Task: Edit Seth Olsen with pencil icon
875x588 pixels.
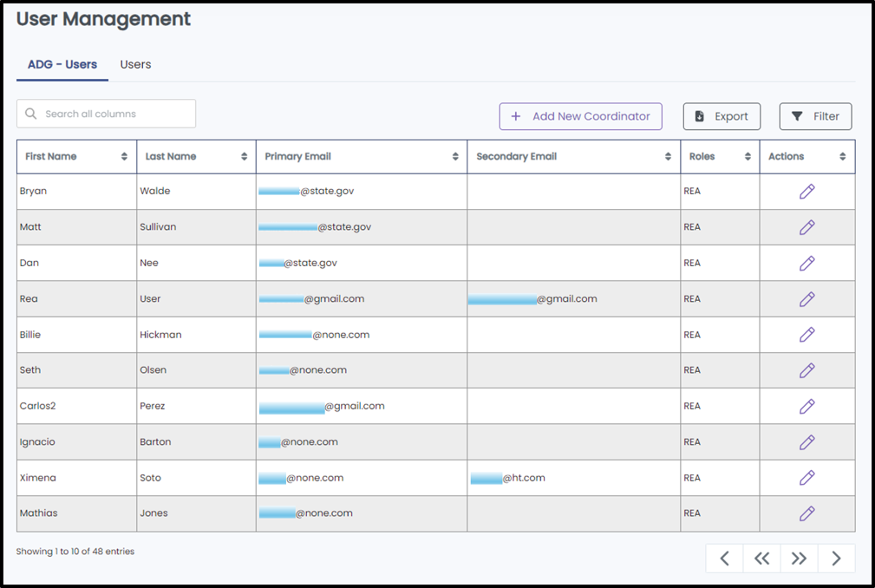Action: (x=806, y=370)
